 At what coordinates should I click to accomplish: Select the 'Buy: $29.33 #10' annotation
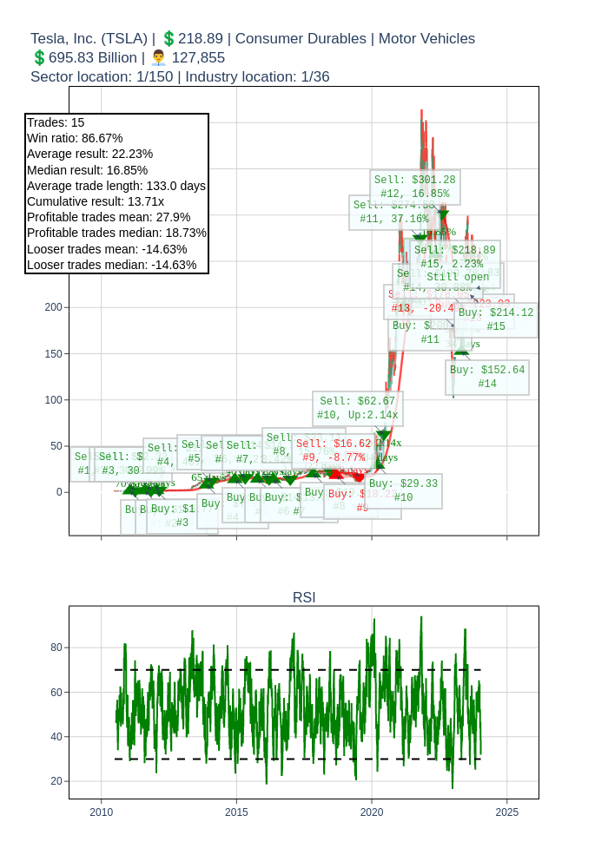(x=403, y=490)
